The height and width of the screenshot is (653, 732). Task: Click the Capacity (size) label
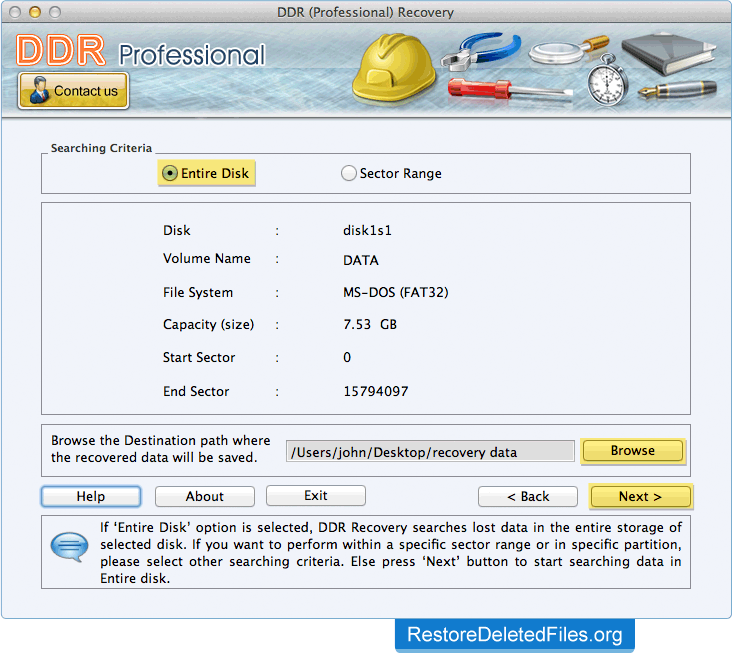[x=208, y=324]
